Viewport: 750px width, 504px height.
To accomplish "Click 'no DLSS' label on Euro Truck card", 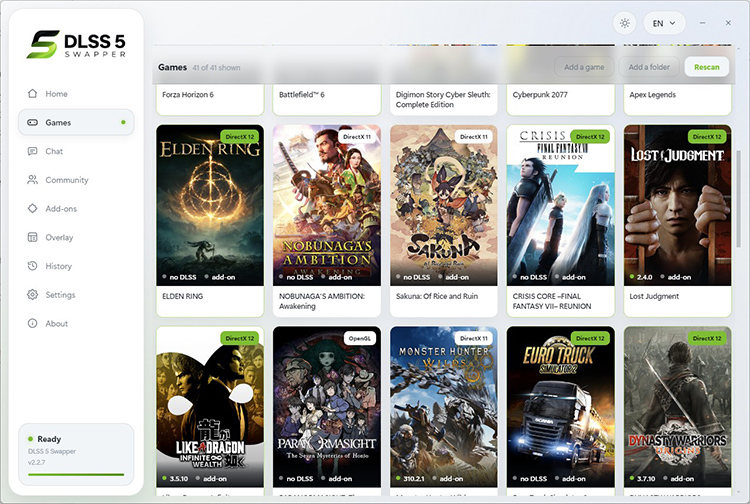I will point(533,479).
